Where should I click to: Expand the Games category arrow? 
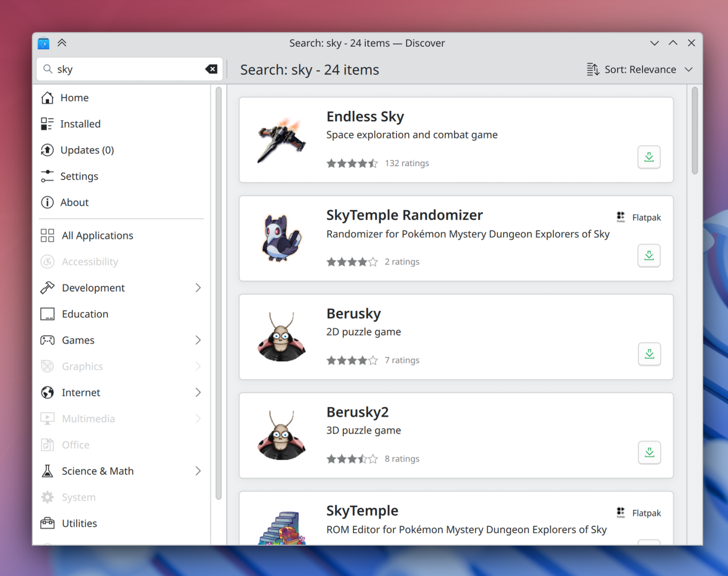click(198, 340)
